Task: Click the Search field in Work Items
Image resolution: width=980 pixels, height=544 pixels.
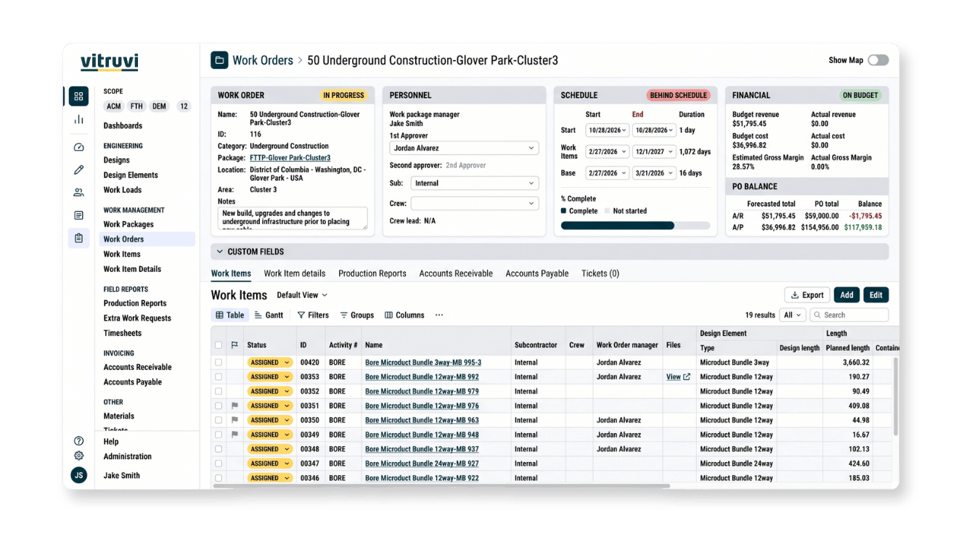Action: coord(849,315)
